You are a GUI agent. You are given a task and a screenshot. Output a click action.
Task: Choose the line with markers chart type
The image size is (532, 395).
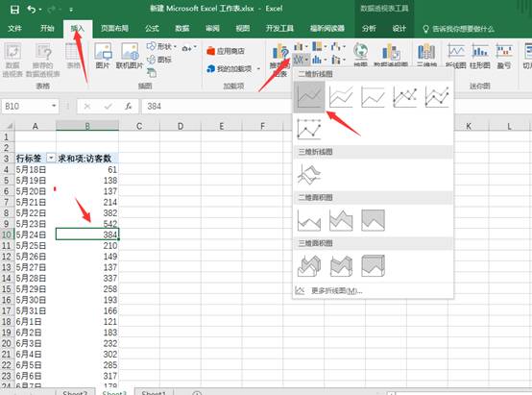click(x=405, y=97)
